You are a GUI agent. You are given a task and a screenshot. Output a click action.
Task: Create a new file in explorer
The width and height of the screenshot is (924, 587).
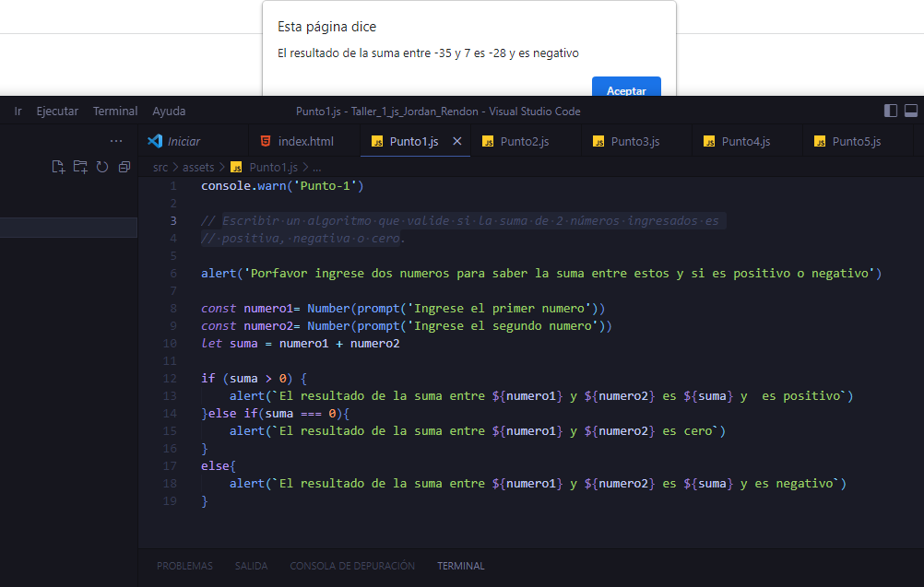58,167
